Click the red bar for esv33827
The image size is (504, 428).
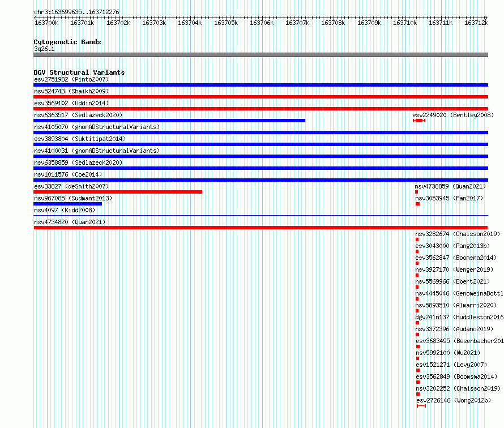tap(118, 192)
